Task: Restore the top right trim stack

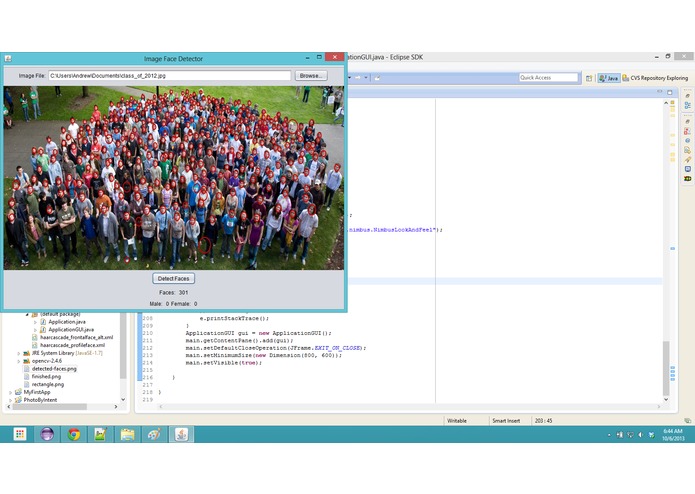Action: pyautogui.click(x=687, y=96)
